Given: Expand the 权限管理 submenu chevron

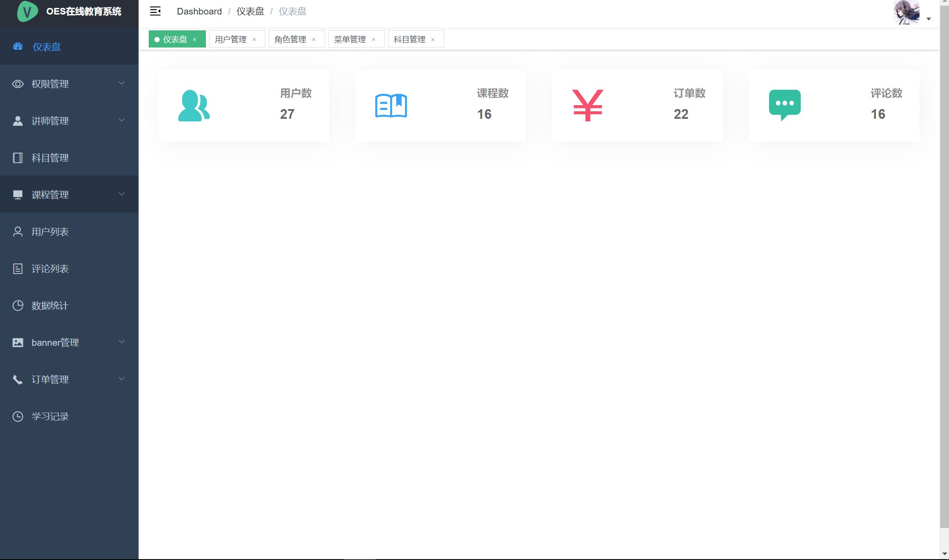Looking at the screenshot, I should point(122,83).
